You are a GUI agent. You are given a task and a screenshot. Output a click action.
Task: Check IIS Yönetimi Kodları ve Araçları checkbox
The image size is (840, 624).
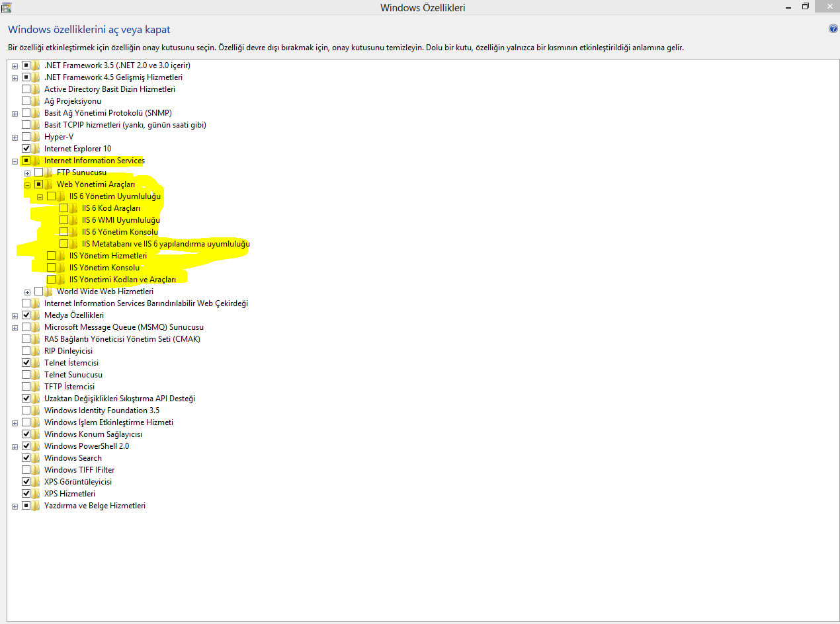pos(52,280)
